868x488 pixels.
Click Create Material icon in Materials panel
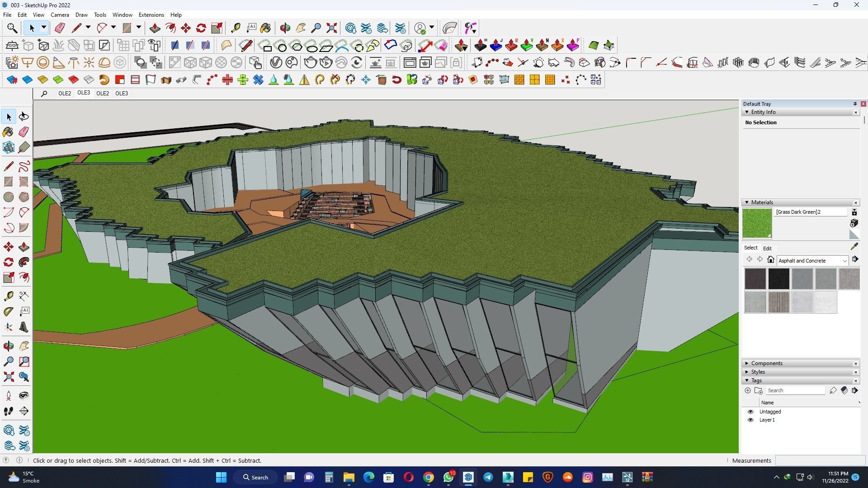tap(854, 223)
